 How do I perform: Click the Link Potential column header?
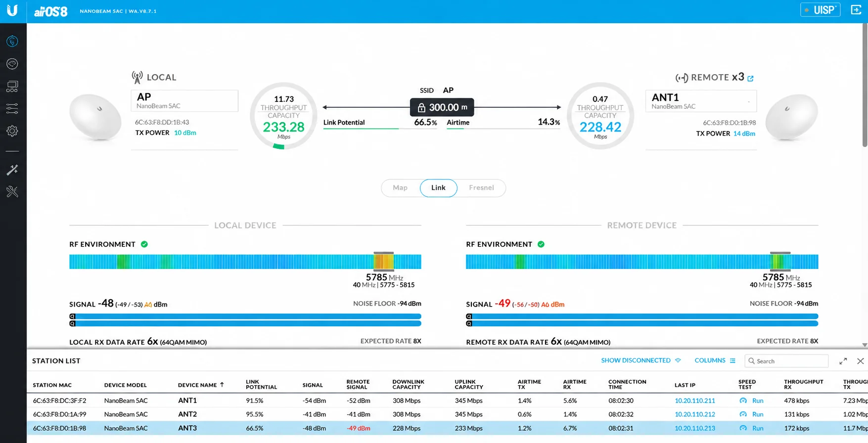tap(261, 384)
